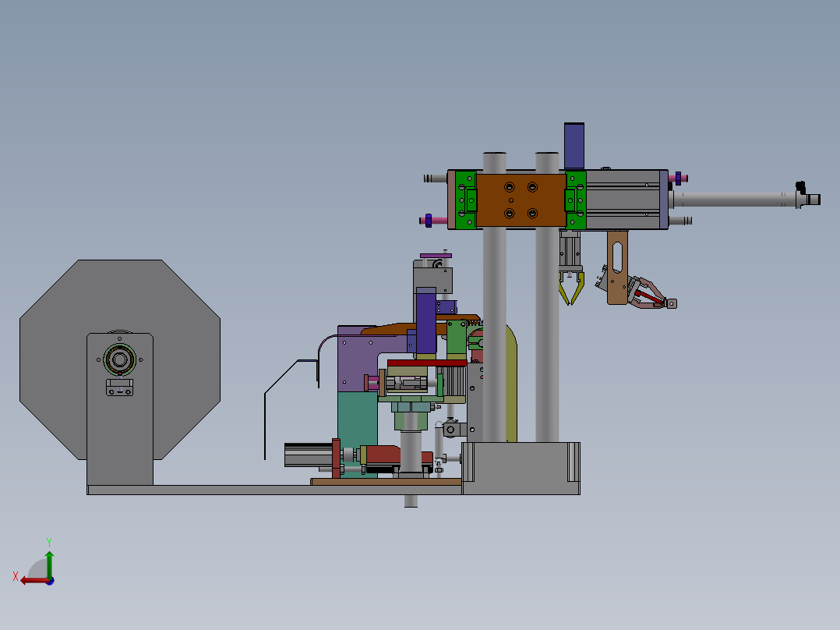Image resolution: width=840 pixels, height=630 pixels.
Task: Select the long horizontal piston rod at right
Action: click(734, 200)
